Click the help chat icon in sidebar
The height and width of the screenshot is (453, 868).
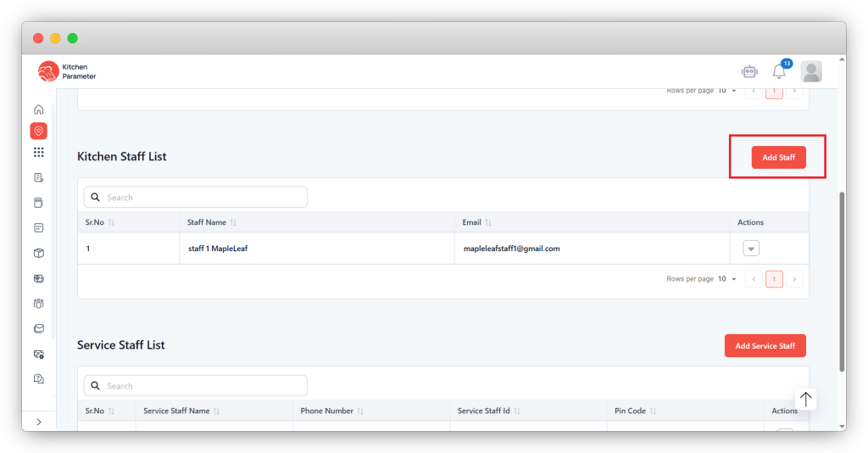pos(38,378)
